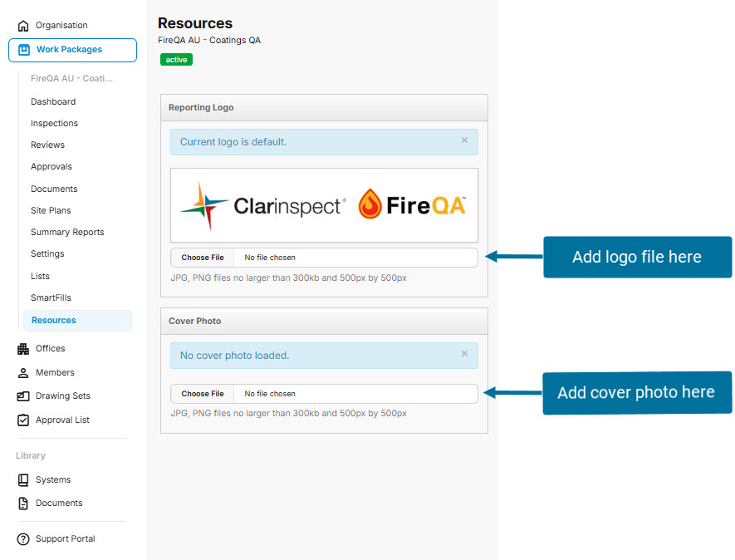
Task: Click the Approval List checkmark icon
Action: pyautogui.click(x=23, y=420)
